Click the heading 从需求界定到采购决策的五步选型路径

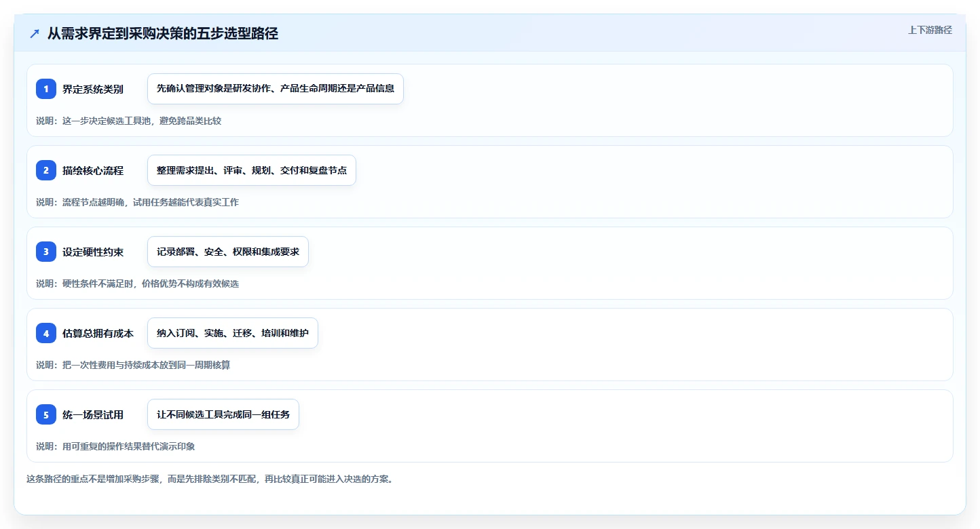(x=163, y=34)
